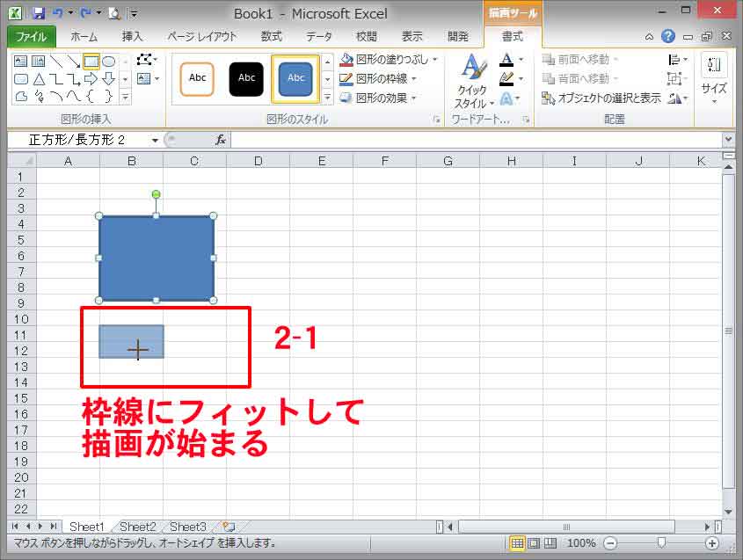Select the black Abc shape style
Image resolution: width=743 pixels, height=560 pixels.
point(246,78)
